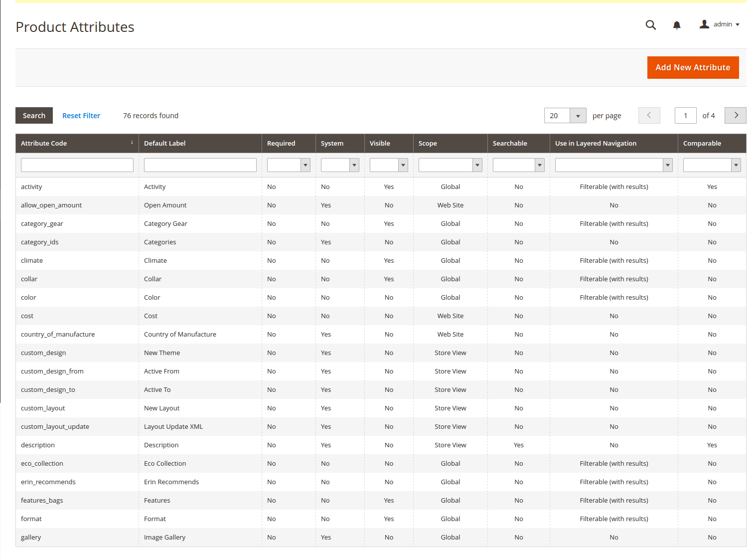
Task: Open the Visible filter dropdown
Action: [x=389, y=165]
